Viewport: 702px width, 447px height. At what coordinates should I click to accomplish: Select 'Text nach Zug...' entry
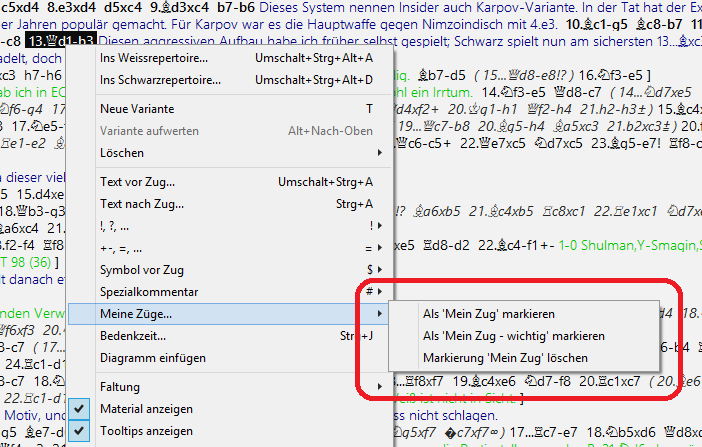tap(141, 204)
